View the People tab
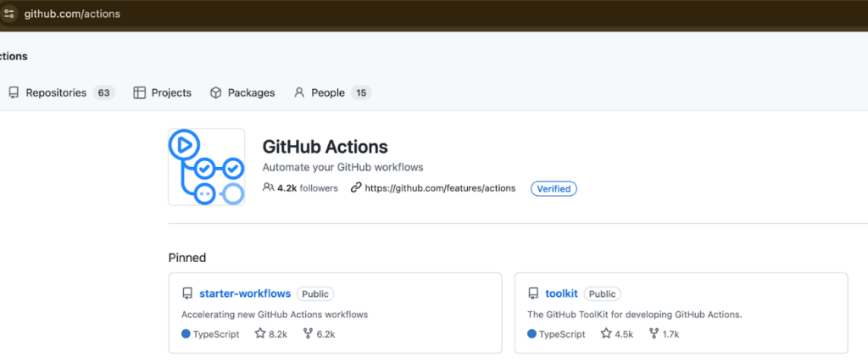 pos(327,92)
